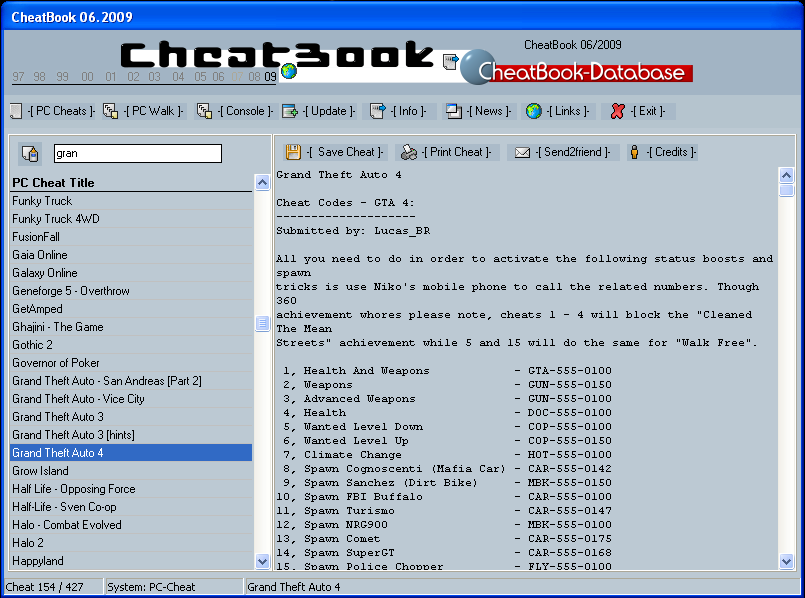Click the PC Cheats page icon
This screenshot has height=598, width=805.
pos(16,111)
